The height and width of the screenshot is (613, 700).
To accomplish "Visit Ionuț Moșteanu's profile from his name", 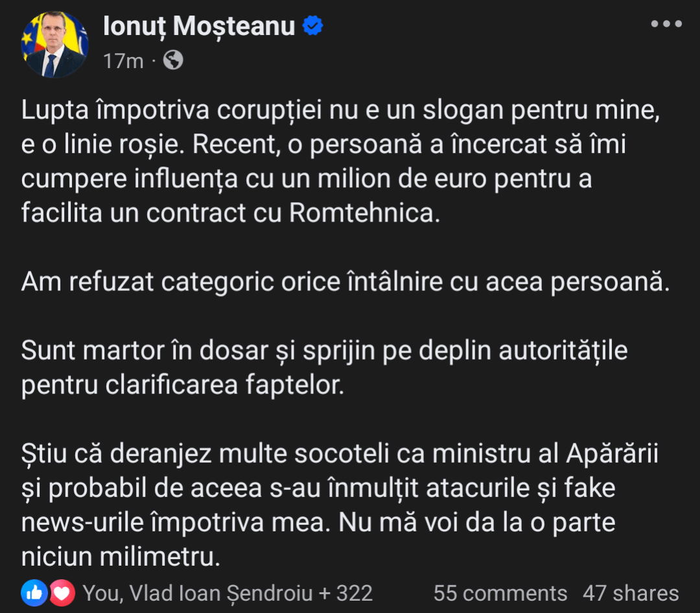I will (198, 26).
